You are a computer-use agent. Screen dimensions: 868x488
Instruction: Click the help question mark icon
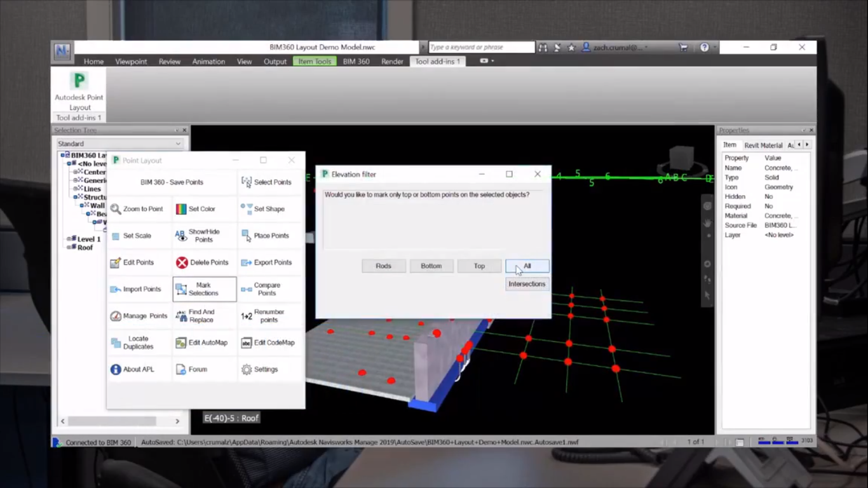(x=704, y=47)
